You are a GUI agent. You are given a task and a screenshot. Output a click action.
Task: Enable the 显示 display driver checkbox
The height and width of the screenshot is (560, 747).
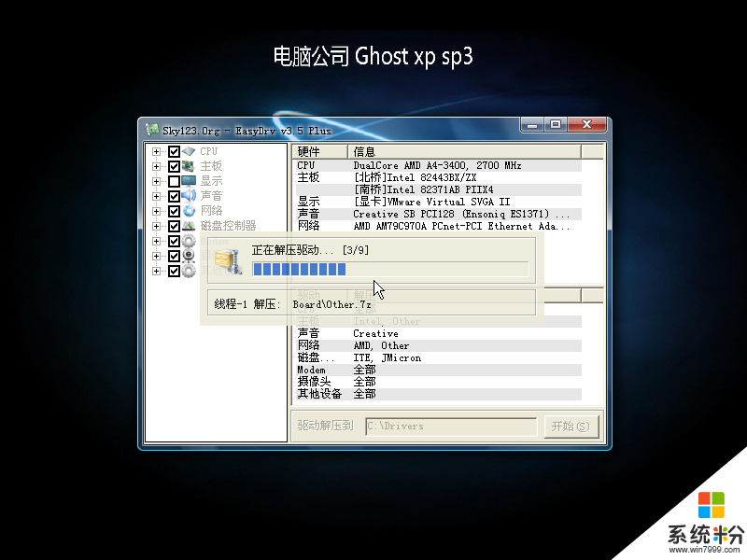tap(174, 181)
